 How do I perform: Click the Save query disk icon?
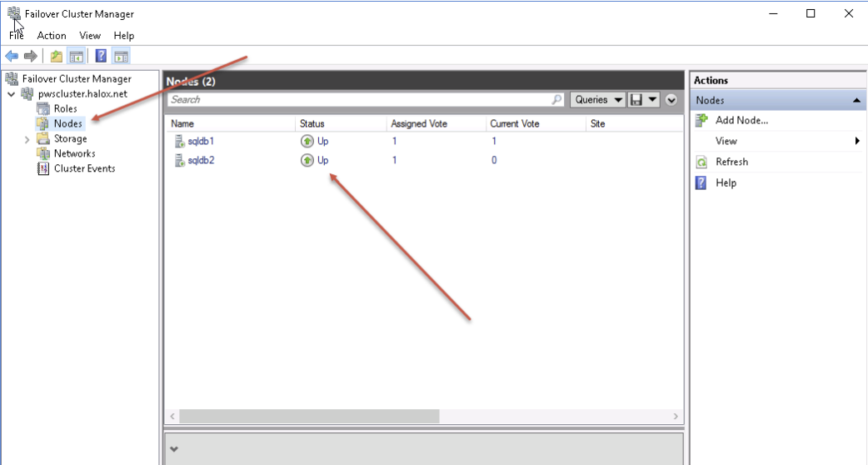[636, 100]
